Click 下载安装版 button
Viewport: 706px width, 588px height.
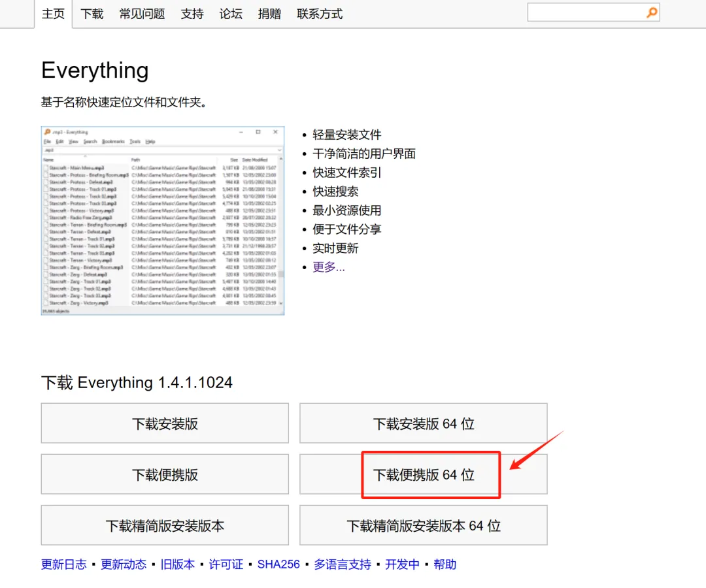(x=165, y=423)
